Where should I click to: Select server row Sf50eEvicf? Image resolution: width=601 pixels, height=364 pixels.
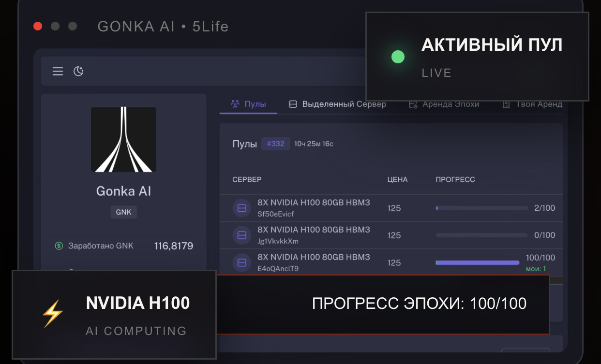[391, 208]
